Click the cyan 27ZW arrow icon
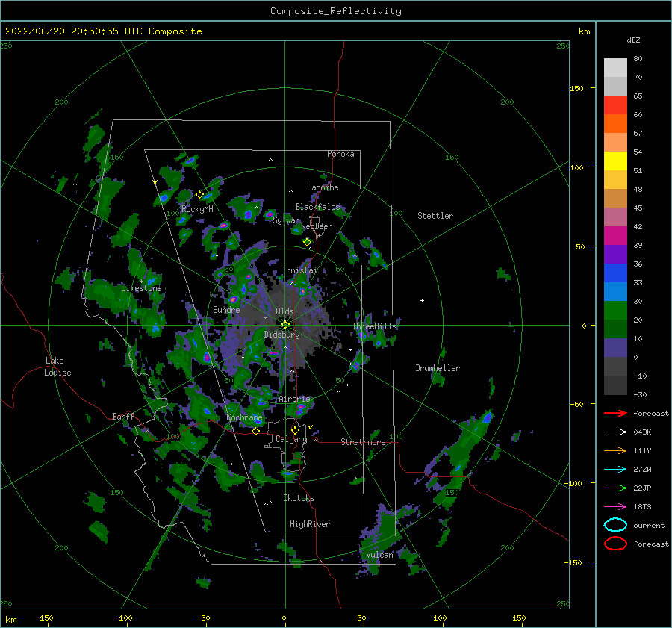 point(615,470)
